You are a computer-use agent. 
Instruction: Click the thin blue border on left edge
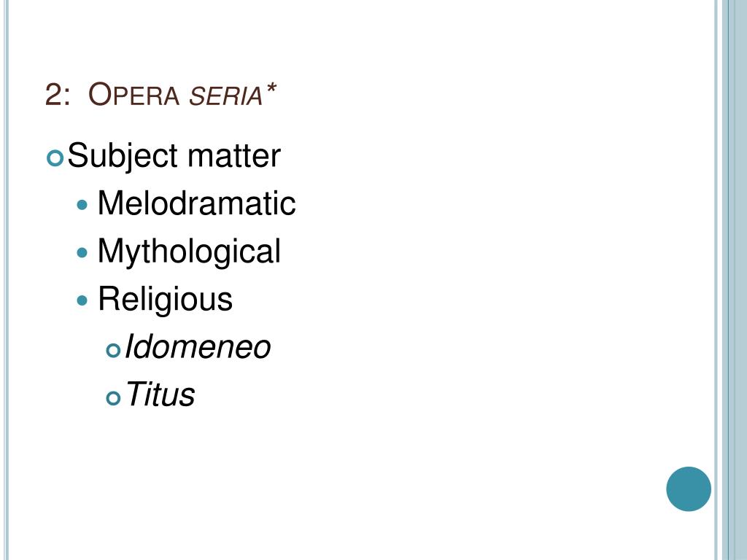point(6,280)
